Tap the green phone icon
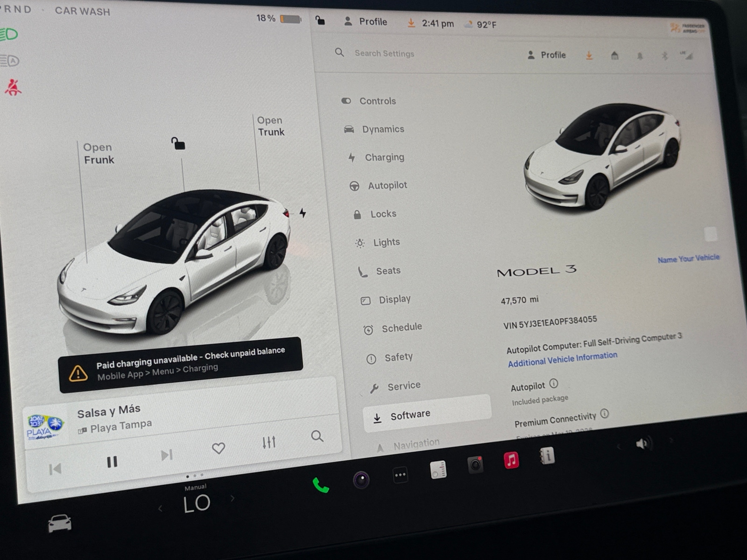 click(321, 486)
